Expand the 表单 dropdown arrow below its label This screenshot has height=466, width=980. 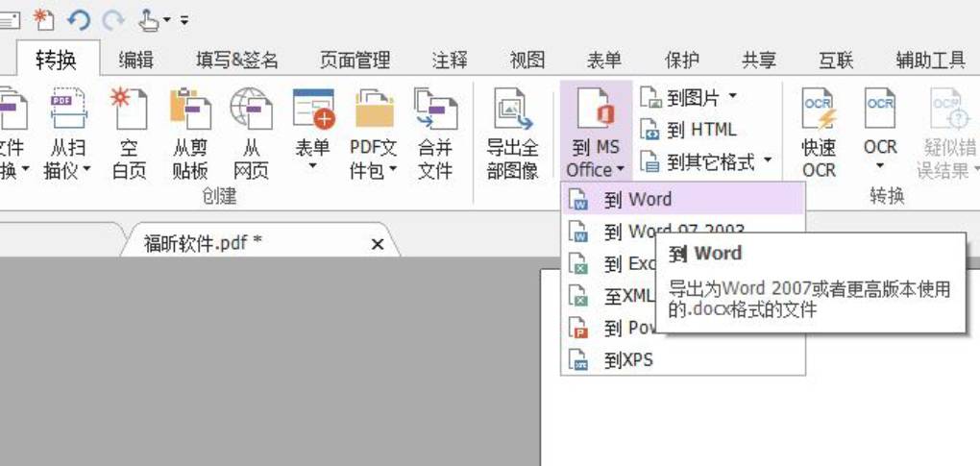tap(313, 166)
